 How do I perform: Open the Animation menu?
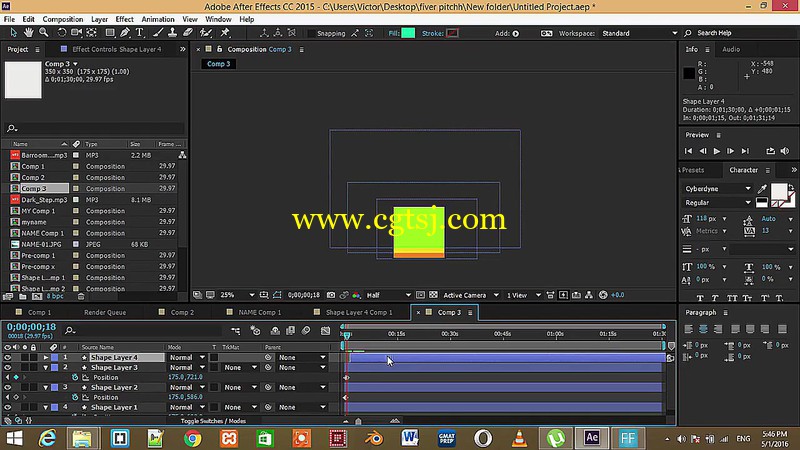158,19
